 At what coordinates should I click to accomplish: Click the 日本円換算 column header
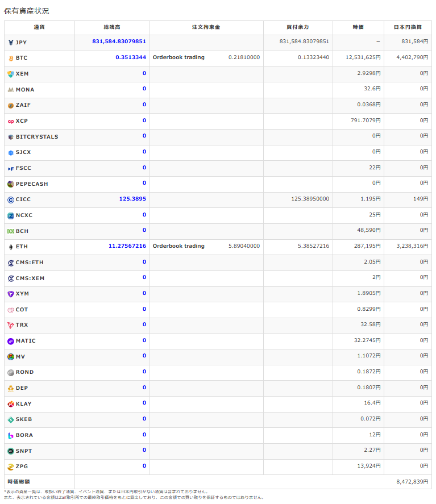point(408,27)
